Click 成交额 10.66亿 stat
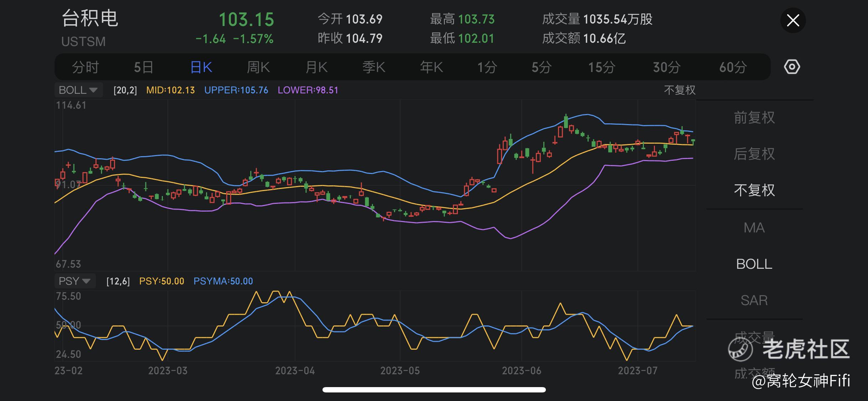 click(x=584, y=38)
